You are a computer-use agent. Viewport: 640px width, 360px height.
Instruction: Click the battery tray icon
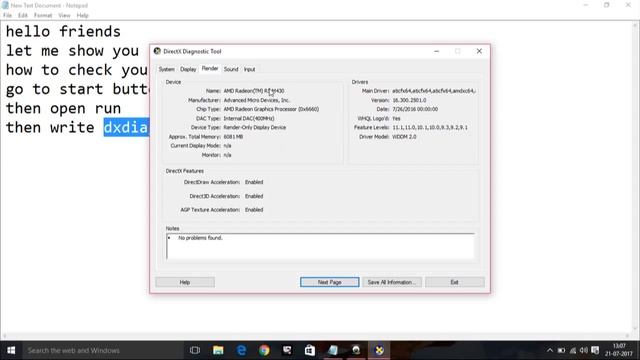click(562, 350)
